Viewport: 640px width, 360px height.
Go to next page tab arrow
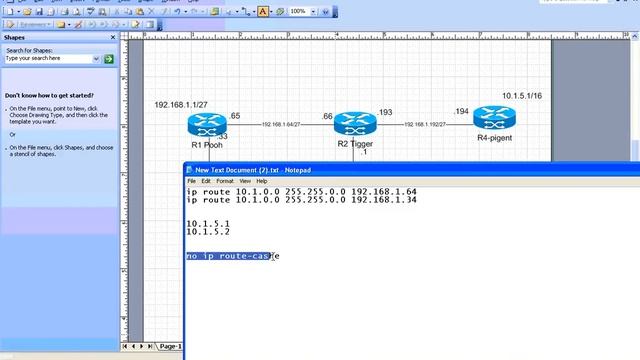142,346
